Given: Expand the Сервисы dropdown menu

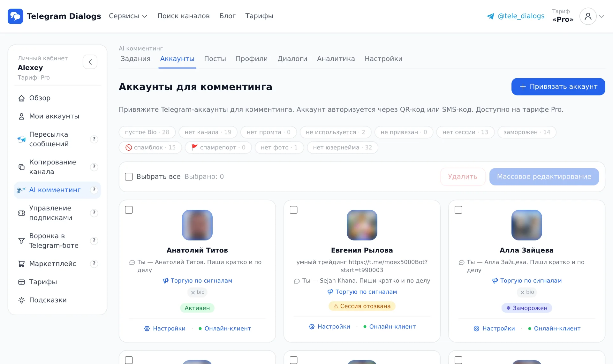Looking at the screenshot, I should pyautogui.click(x=128, y=16).
